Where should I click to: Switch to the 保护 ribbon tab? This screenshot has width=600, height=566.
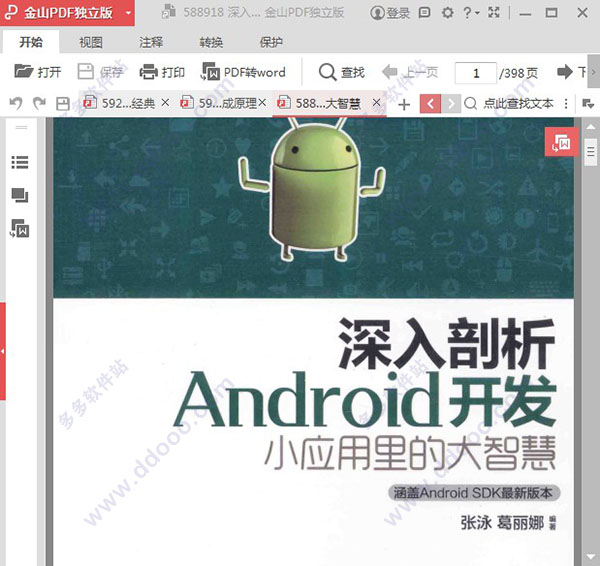(271, 42)
